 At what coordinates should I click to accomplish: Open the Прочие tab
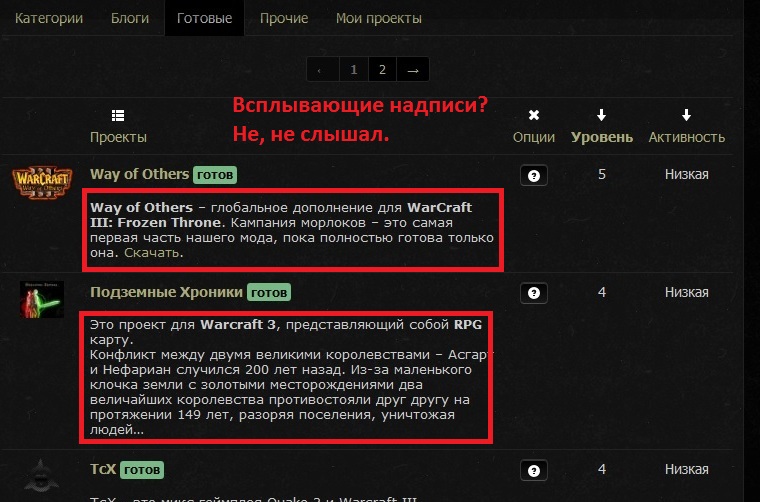284,18
